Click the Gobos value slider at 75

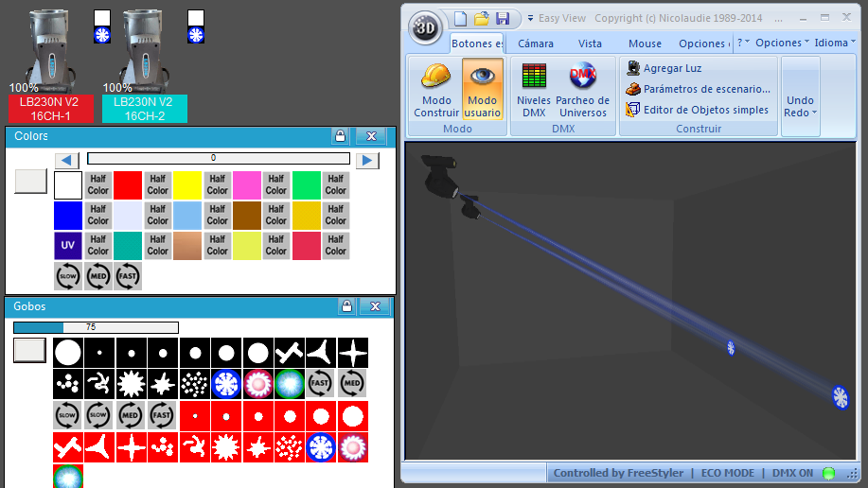tap(96, 327)
